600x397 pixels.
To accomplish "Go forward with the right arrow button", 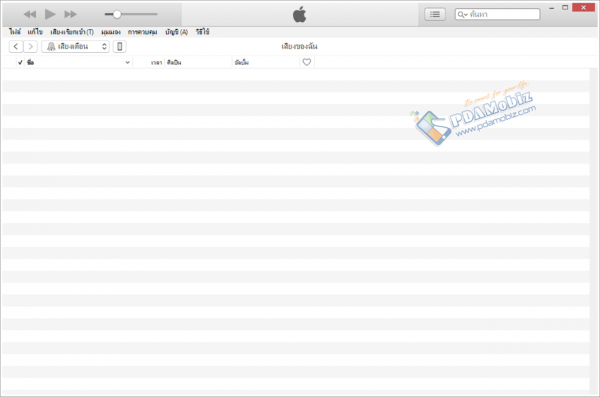I will pyautogui.click(x=31, y=46).
